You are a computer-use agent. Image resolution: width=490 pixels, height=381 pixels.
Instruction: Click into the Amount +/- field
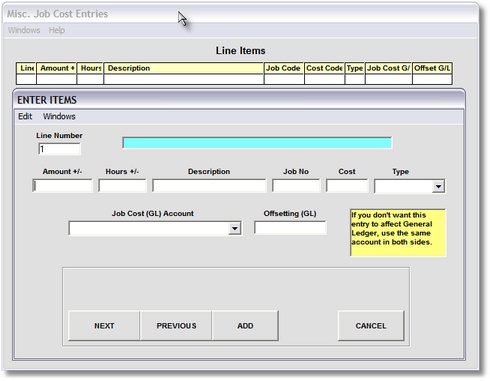[62, 186]
